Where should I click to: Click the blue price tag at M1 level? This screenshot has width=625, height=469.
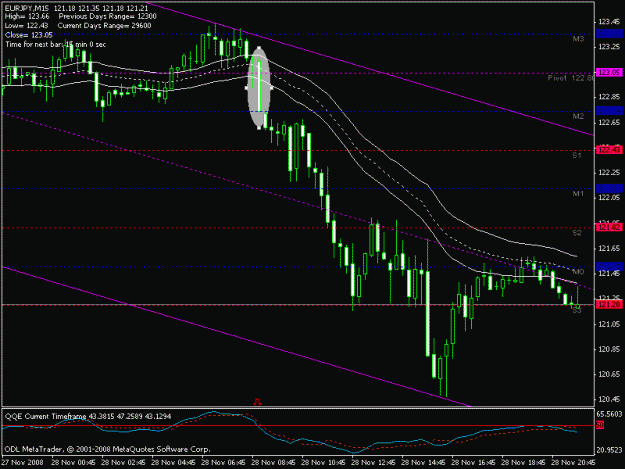pyautogui.click(x=609, y=188)
